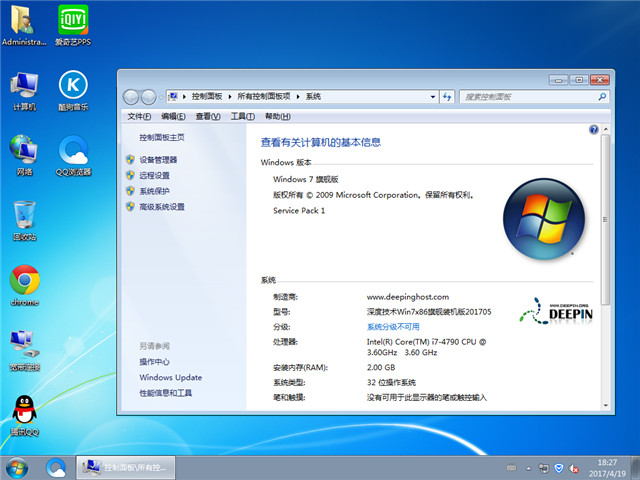This screenshot has height=480, width=640.
Task: Open 系统保护 (System protection) link
Action: [x=154, y=191]
